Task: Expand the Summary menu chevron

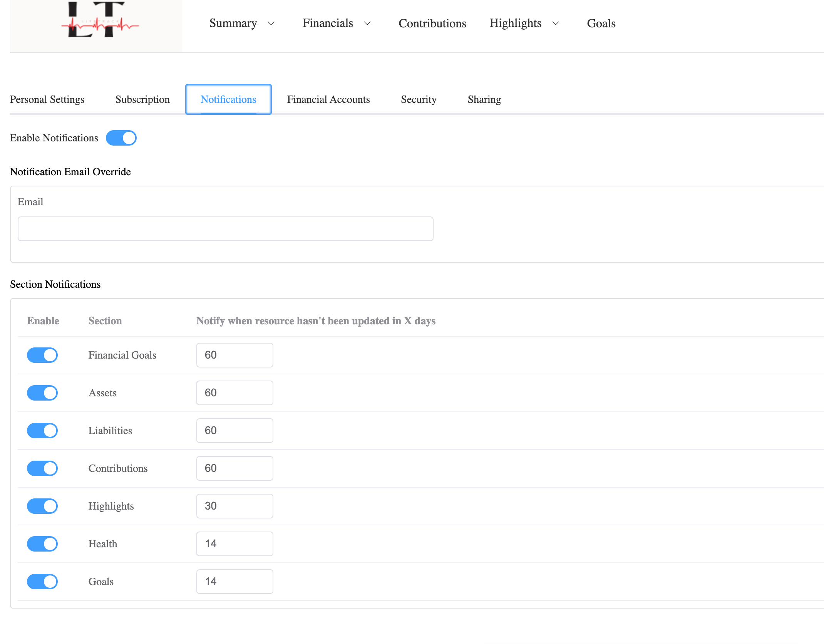Action: click(x=271, y=23)
